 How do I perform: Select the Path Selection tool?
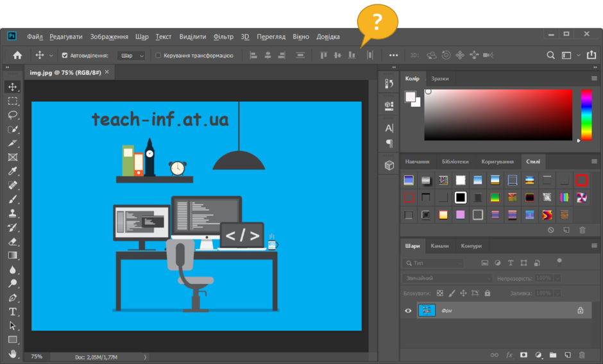click(12, 326)
